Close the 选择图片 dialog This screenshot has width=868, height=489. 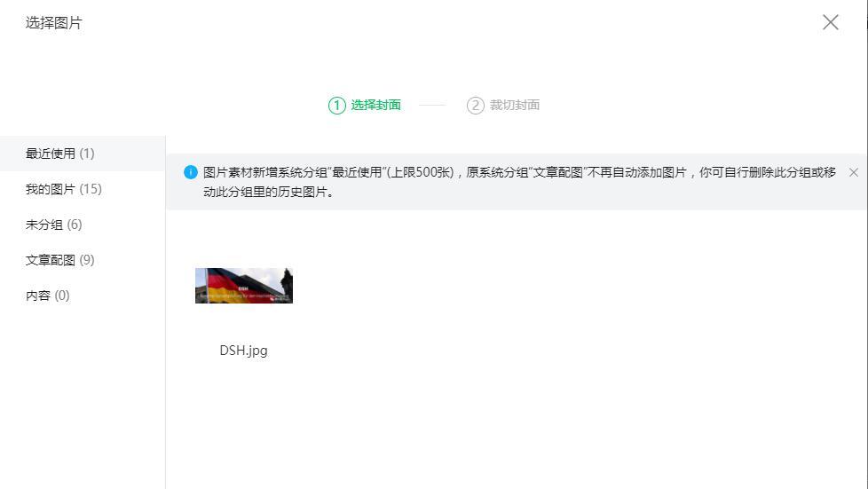831,22
